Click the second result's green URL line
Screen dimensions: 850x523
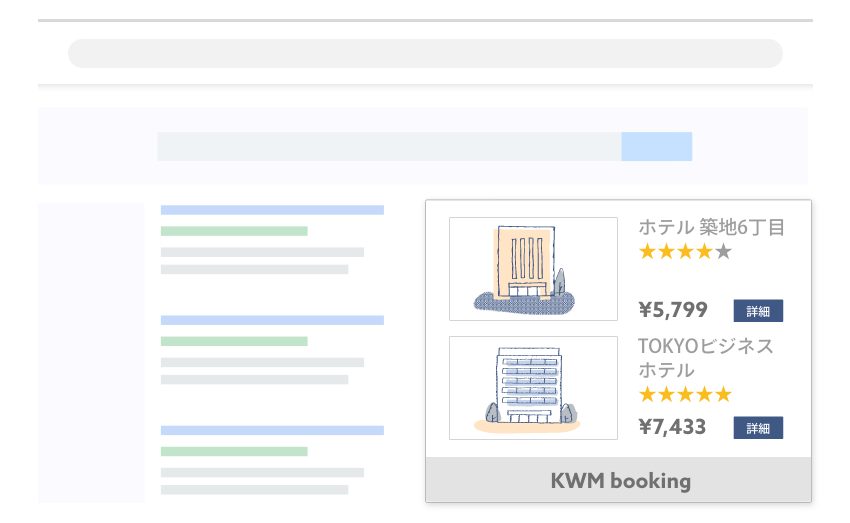click(x=234, y=341)
